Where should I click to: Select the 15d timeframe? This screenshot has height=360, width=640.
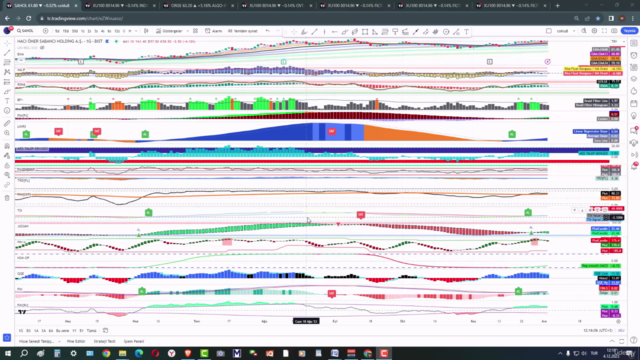tap(65, 31)
